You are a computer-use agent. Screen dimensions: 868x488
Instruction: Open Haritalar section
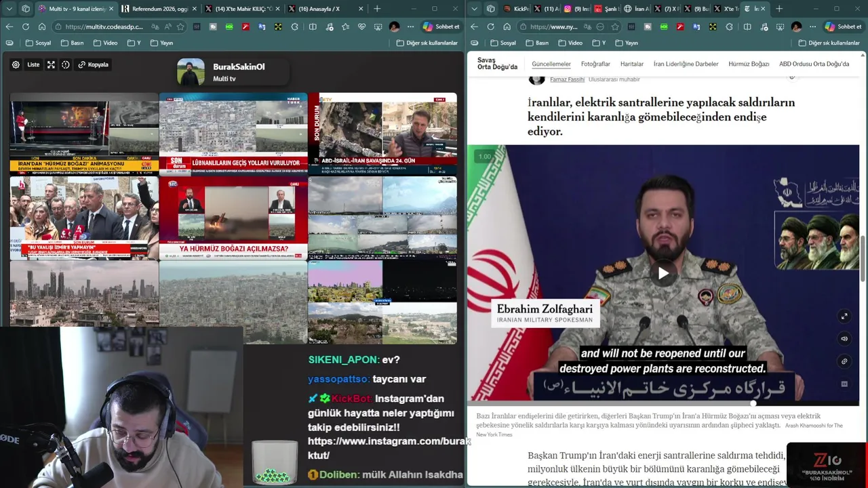coord(632,64)
